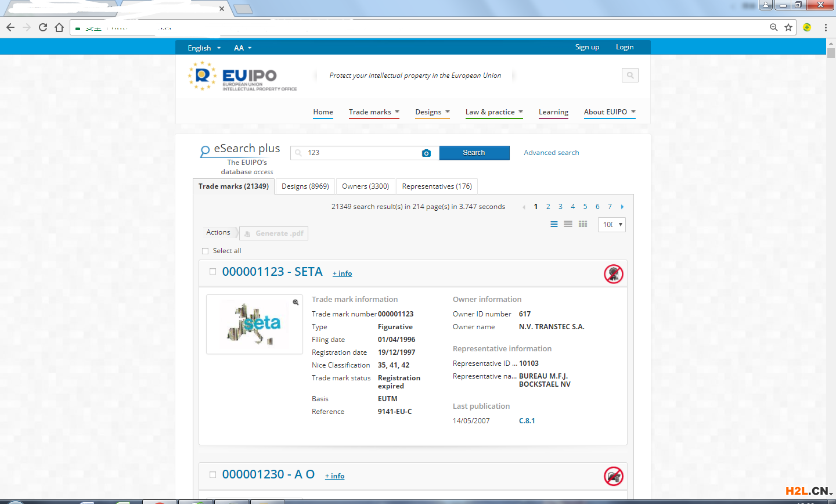Select Designs (8969) tab
The image size is (836, 504).
click(x=305, y=186)
